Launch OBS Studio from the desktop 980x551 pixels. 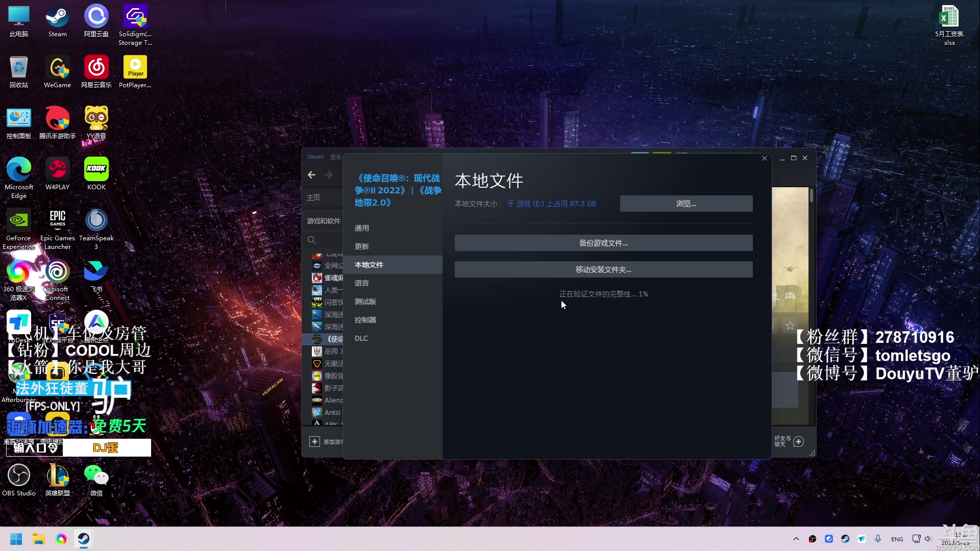19,481
